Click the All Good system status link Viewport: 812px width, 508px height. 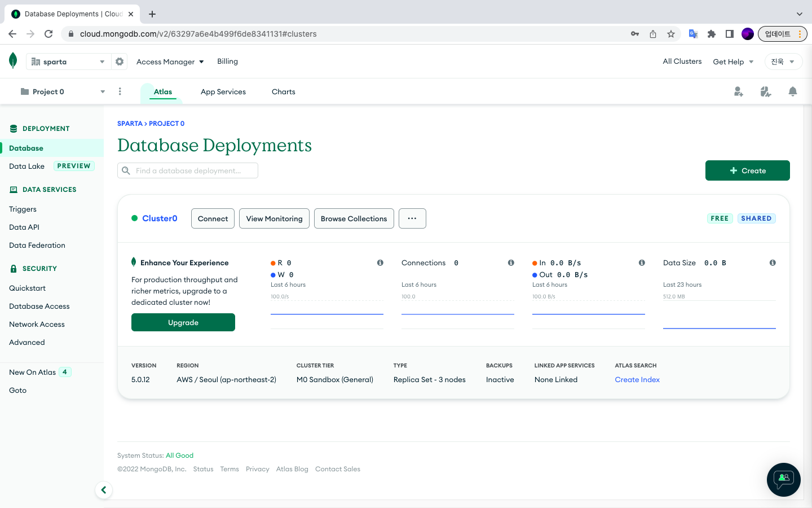click(179, 456)
